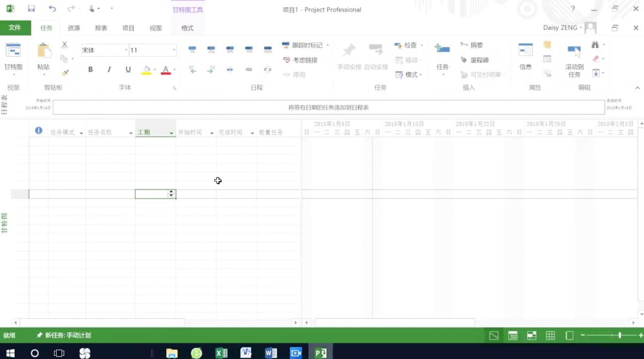Insert a 摘要 summary task
This screenshot has height=359, width=644.
tap(471, 45)
